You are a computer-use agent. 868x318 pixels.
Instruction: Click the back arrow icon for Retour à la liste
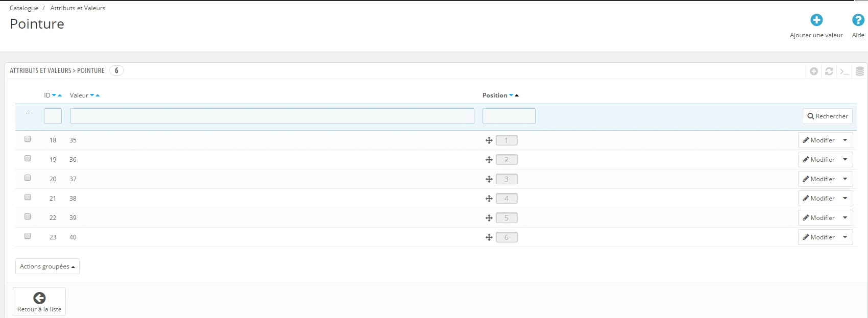(x=39, y=298)
